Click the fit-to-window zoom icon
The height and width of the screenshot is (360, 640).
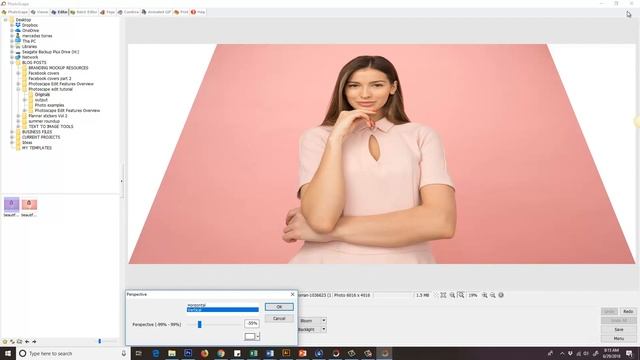(443, 295)
